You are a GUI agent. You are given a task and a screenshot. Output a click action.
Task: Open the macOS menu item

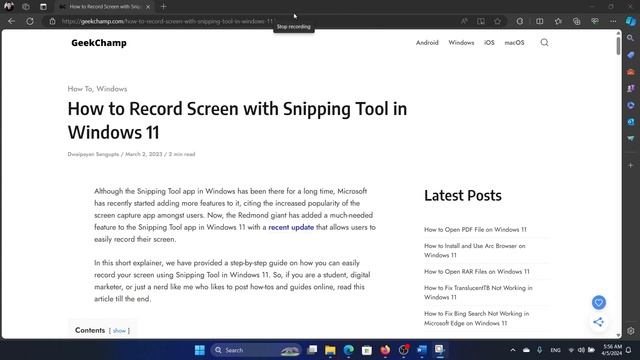[x=514, y=42]
